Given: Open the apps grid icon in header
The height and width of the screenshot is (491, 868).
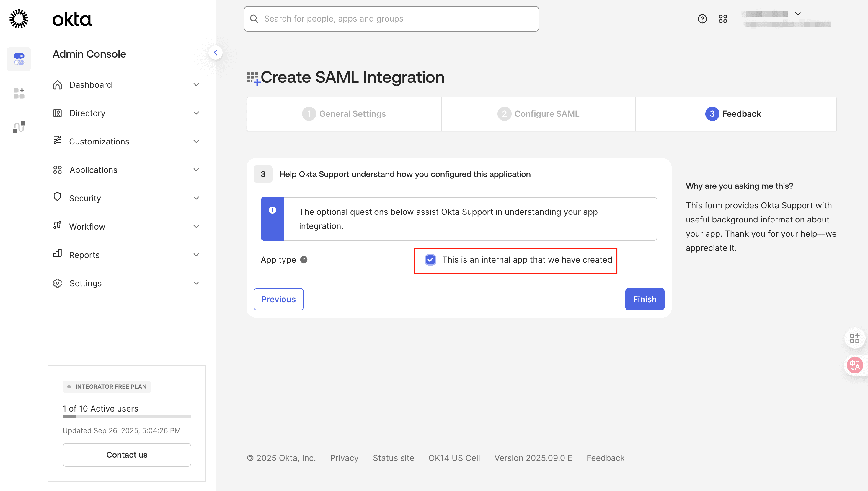Looking at the screenshot, I should pos(723,19).
